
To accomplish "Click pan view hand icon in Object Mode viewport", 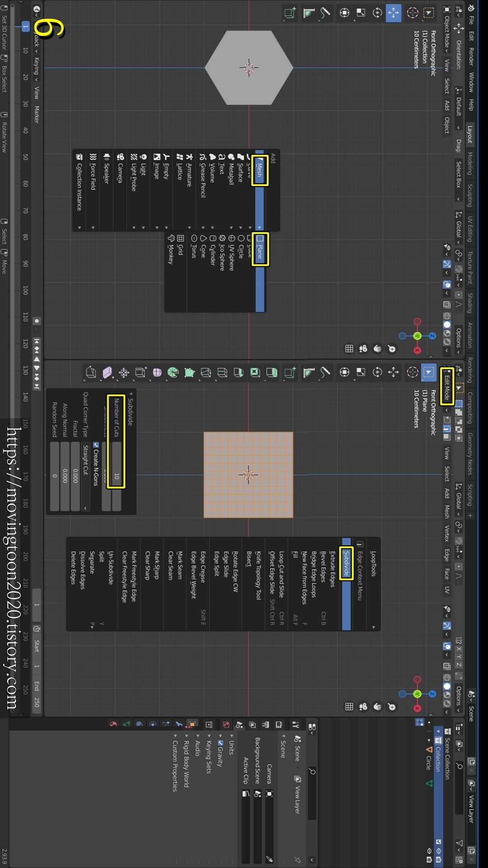I will tap(377, 349).
